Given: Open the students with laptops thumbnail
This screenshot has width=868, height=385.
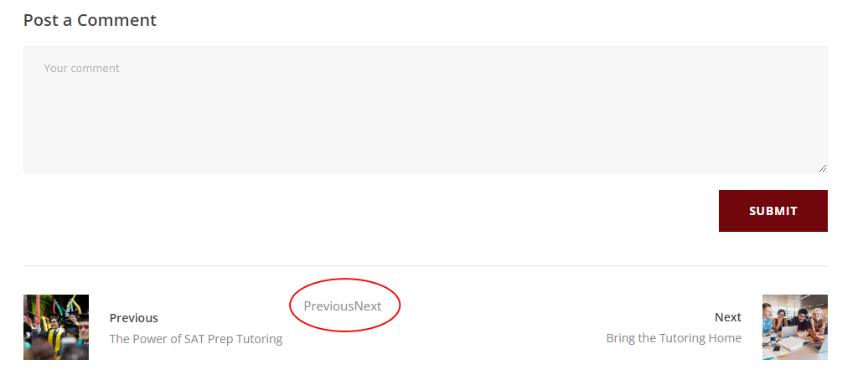Looking at the screenshot, I should click(795, 327).
